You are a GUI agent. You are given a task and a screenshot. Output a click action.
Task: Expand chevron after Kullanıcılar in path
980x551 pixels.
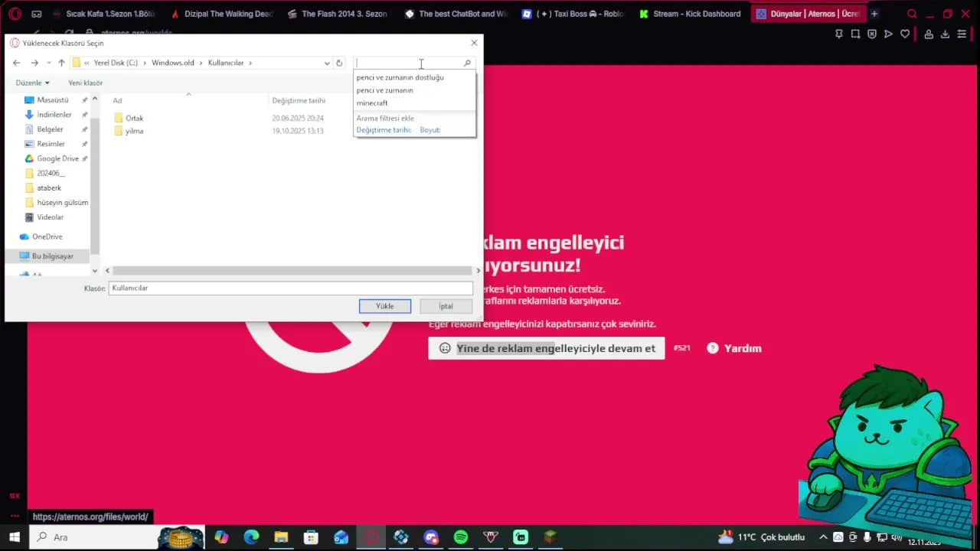(x=250, y=63)
